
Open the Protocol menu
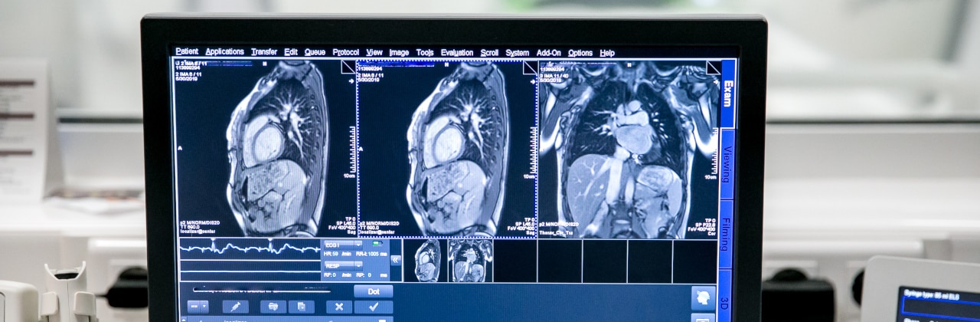click(x=346, y=52)
